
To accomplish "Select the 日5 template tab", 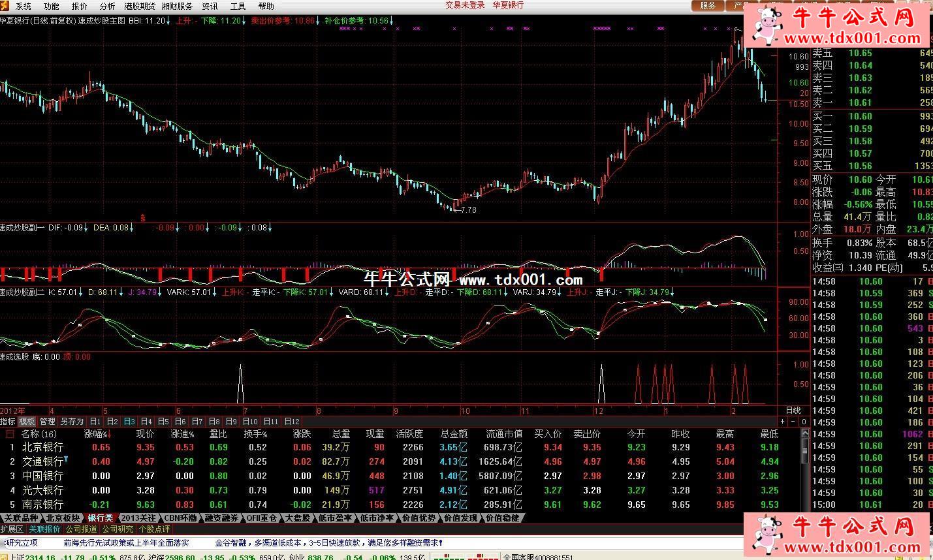I will click(x=163, y=422).
